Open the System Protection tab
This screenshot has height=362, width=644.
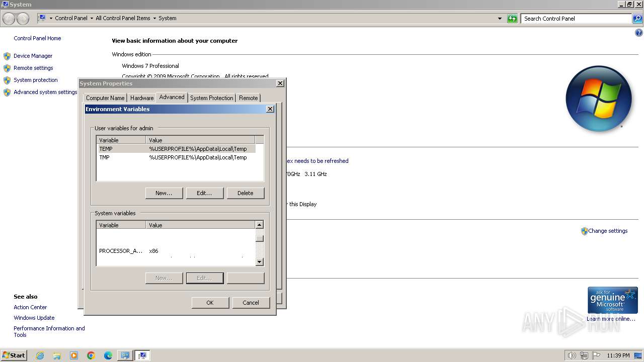[212, 98]
